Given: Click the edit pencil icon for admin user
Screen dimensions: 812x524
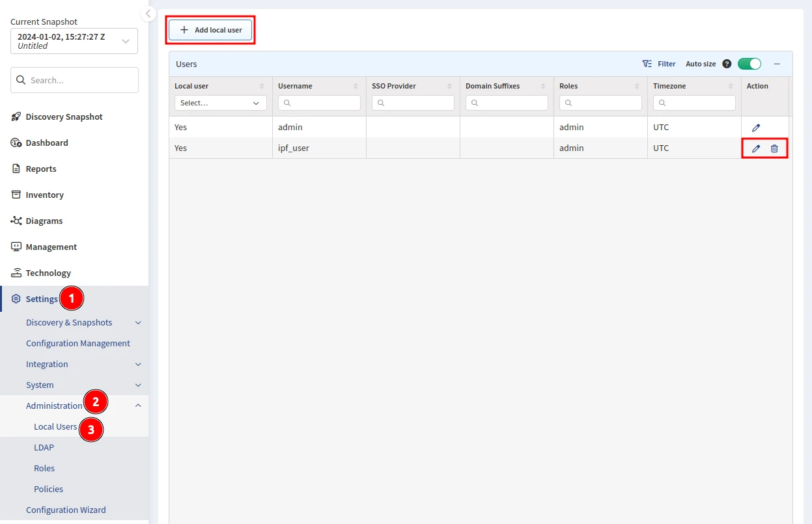Looking at the screenshot, I should [x=756, y=128].
